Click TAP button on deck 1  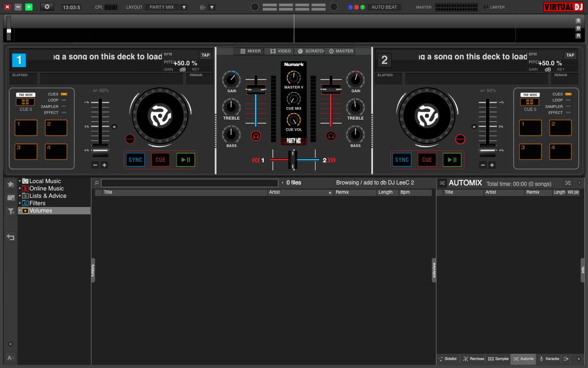(205, 55)
